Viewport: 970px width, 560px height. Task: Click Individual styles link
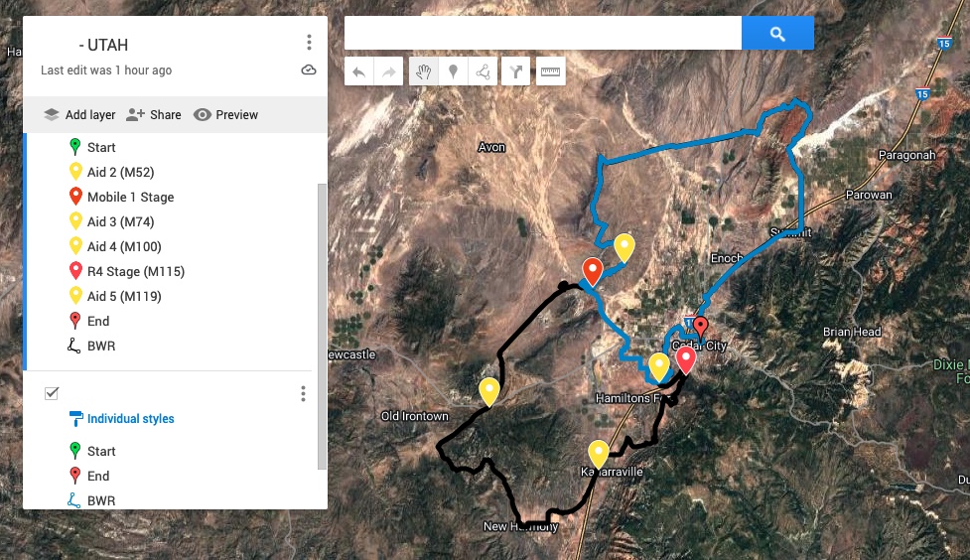130,418
